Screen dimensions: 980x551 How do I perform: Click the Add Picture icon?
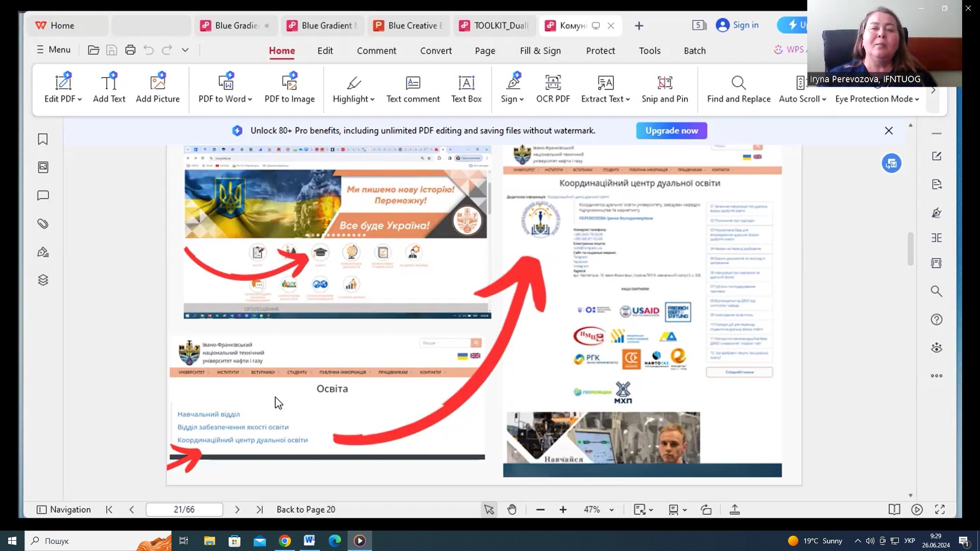158,82
